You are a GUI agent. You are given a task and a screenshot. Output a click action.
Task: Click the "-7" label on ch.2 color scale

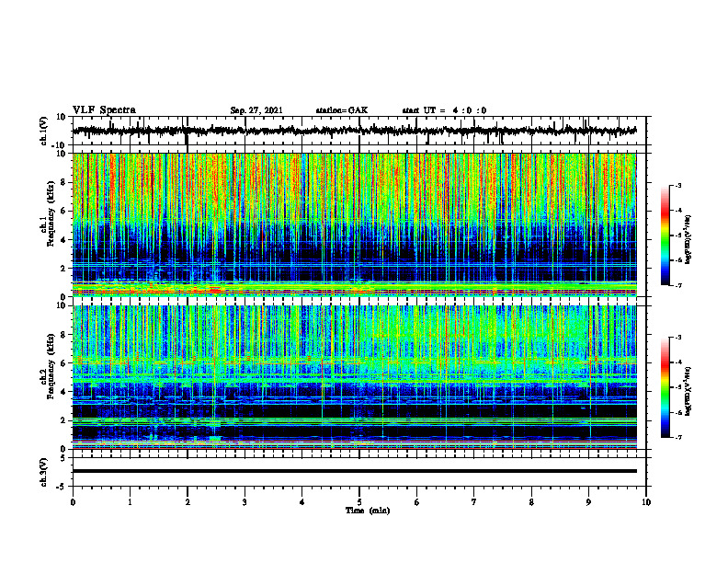678,437
